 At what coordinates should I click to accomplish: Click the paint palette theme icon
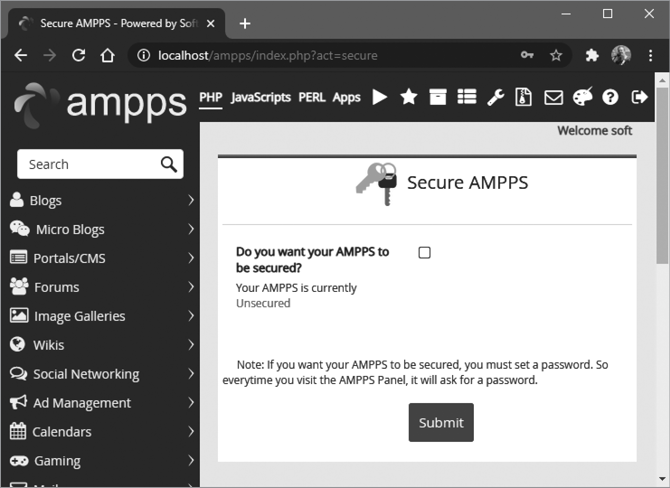(x=582, y=97)
